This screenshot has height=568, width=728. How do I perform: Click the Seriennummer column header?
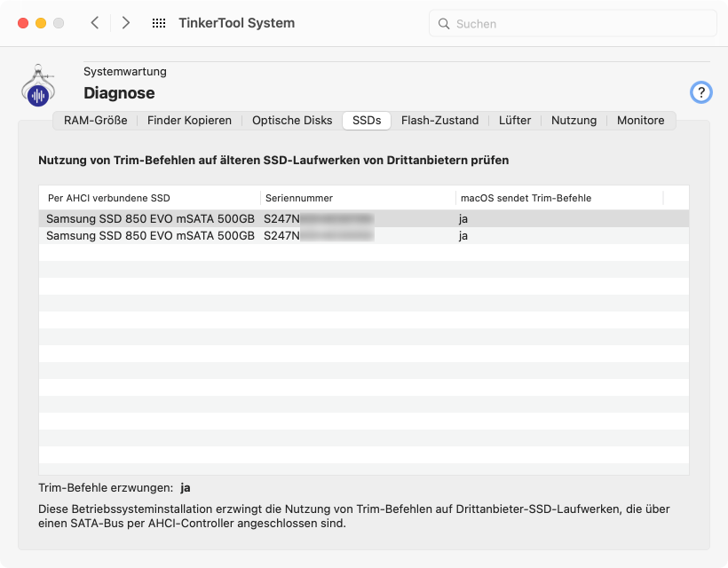point(358,198)
